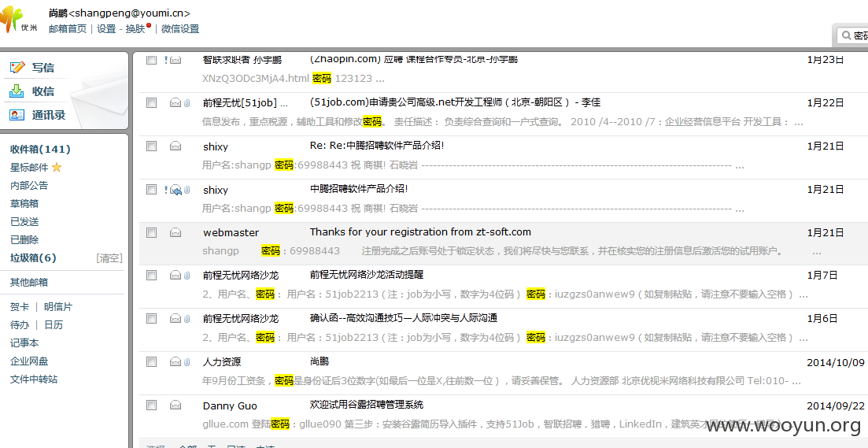Click paperclip icon on shixy 中腾招聘软件产品介绍! mail
The width and height of the screenshot is (868, 448).
pos(187,190)
